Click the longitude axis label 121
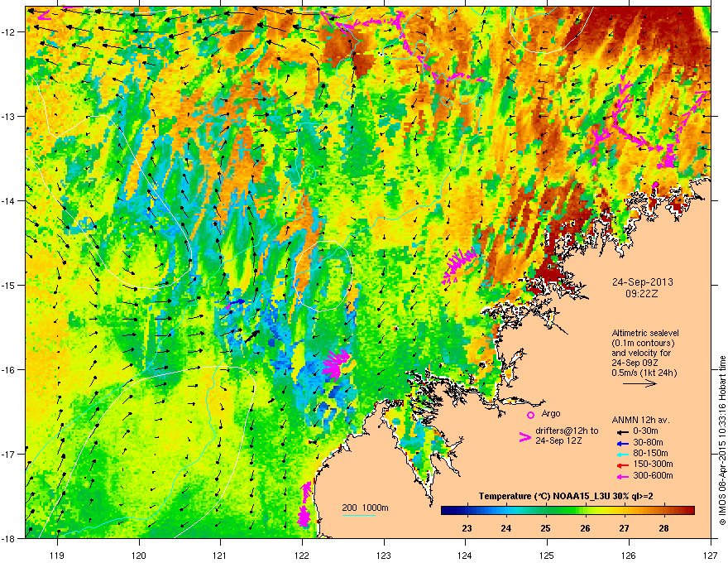Viewport: 728px width, 563px height. (220, 555)
